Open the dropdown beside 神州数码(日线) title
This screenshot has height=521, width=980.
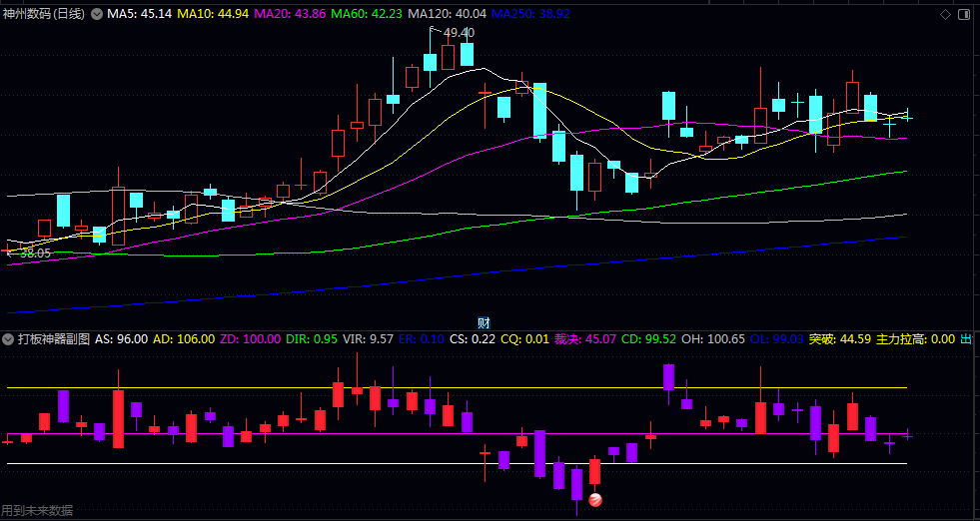coord(96,14)
